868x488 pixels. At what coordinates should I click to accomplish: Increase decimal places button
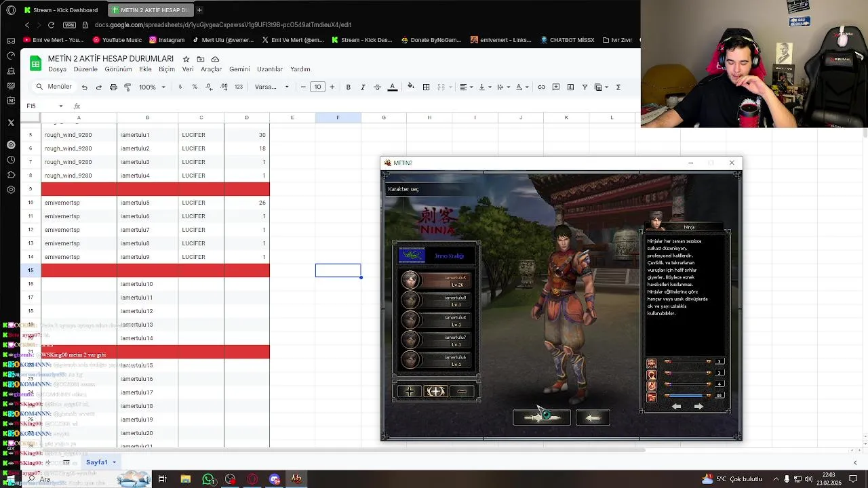224,87
